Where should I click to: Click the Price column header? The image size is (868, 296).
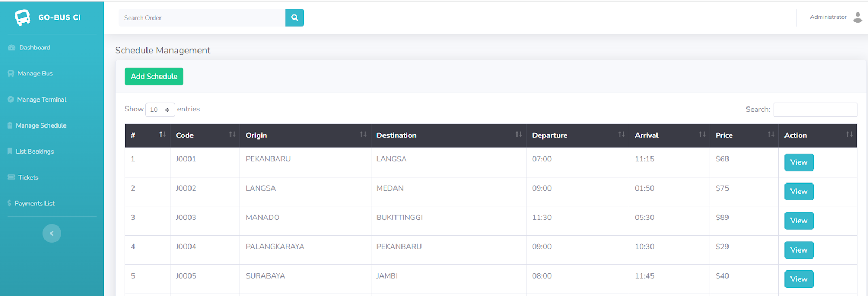[744, 135]
